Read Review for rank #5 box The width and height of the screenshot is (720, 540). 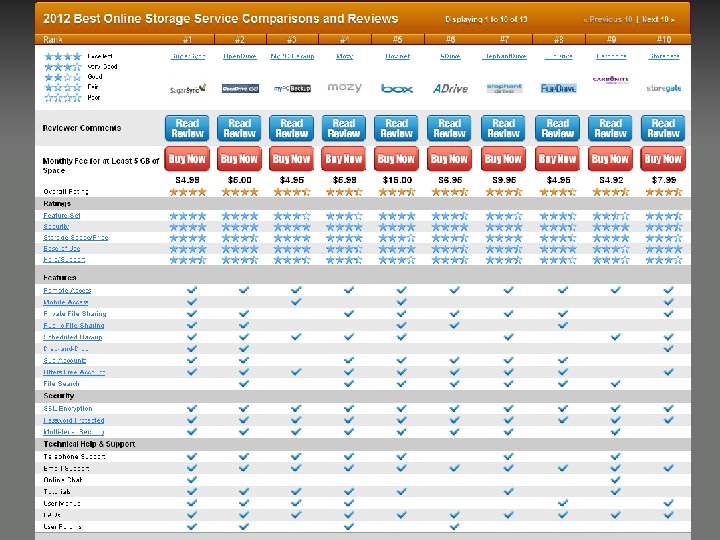tap(396, 128)
